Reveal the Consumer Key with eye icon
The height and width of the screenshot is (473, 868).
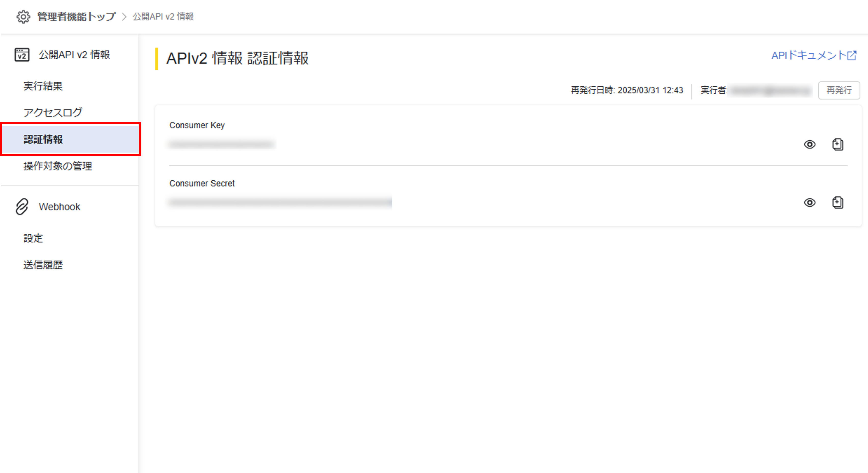point(810,144)
